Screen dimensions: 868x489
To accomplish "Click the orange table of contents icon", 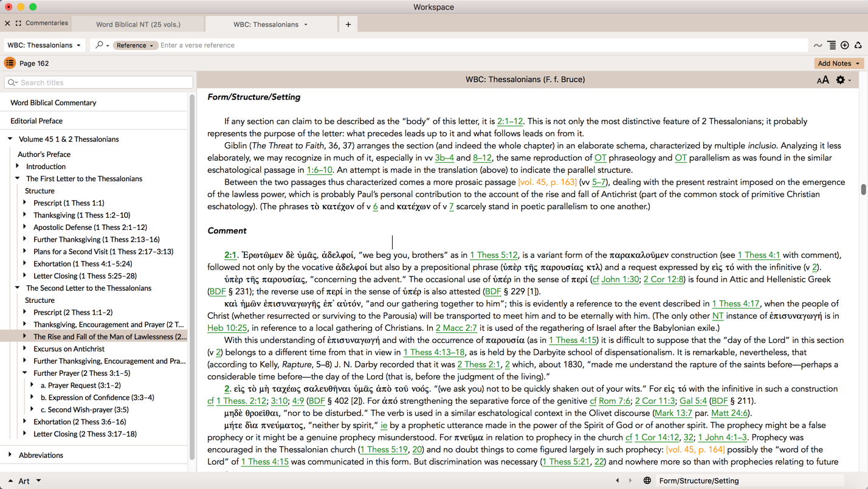I will coord(10,63).
